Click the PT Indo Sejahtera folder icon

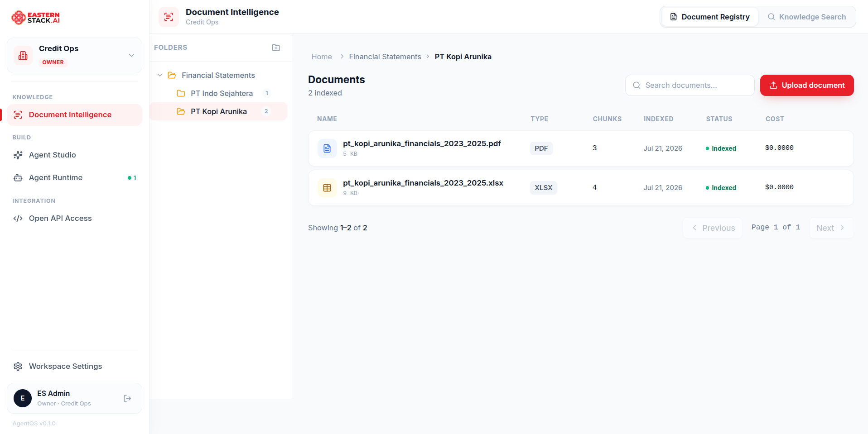[x=181, y=93]
